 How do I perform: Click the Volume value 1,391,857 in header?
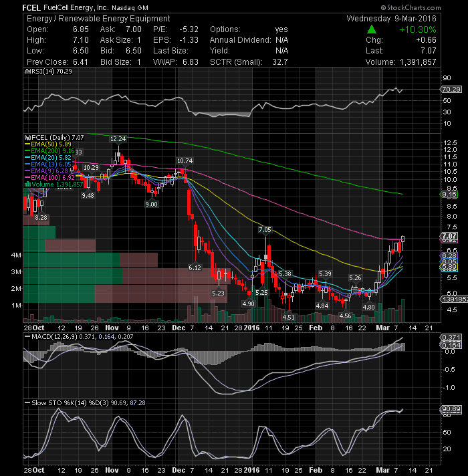point(418,62)
